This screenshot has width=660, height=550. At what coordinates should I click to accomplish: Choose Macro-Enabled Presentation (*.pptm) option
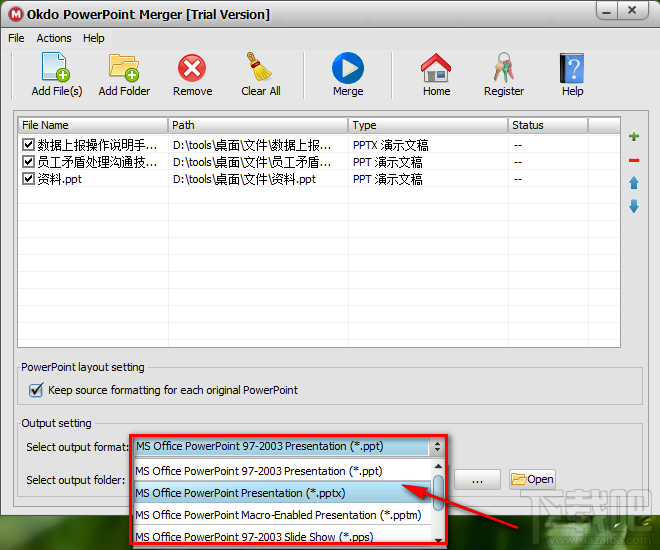coord(282,515)
